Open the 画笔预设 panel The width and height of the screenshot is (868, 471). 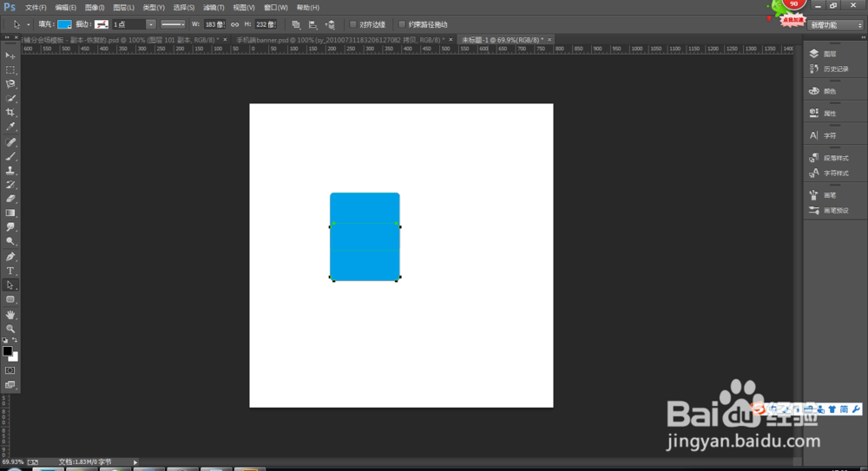click(x=829, y=210)
